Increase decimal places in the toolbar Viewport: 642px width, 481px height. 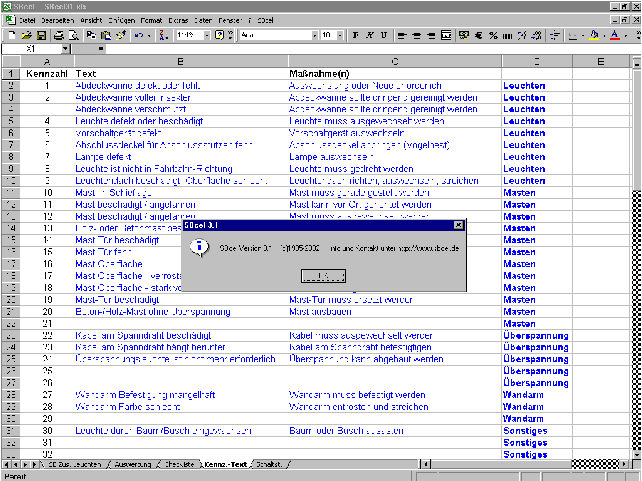click(522, 36)
